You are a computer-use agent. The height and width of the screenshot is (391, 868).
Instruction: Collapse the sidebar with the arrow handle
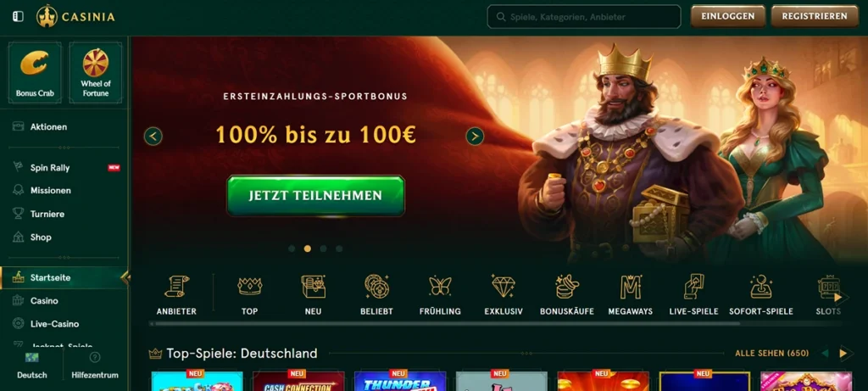125,277
